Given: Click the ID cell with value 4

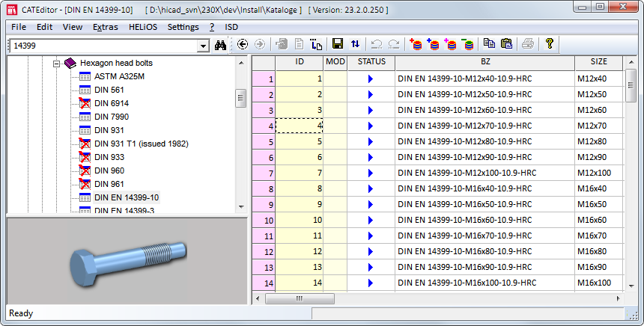Looking at the screenshot, I should 300,126.
